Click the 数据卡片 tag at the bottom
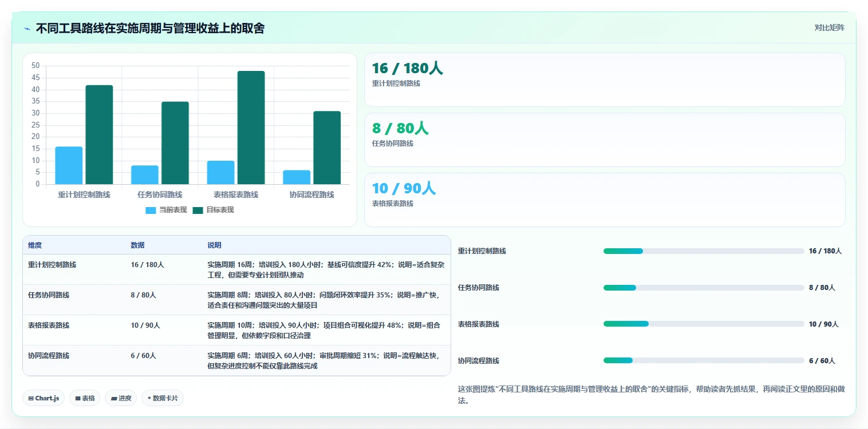This screenshot has height=429, width=868. pos(163,398)
